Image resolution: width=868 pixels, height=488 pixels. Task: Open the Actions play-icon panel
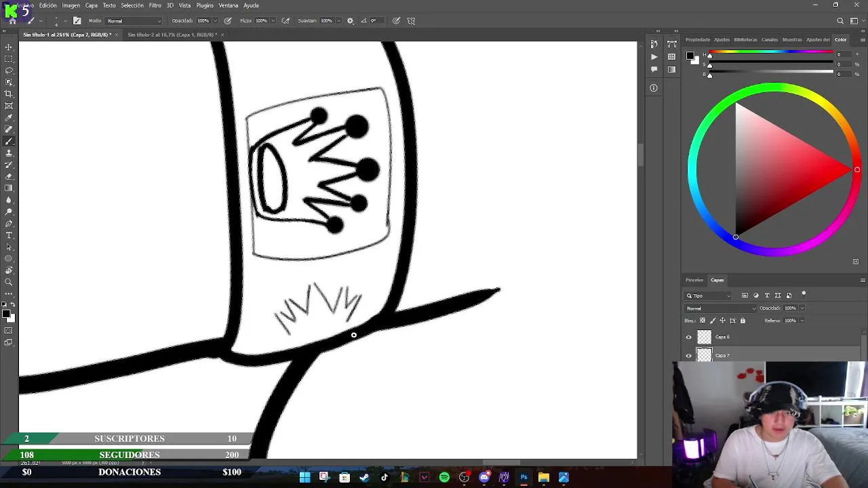(x=654, y=57)
